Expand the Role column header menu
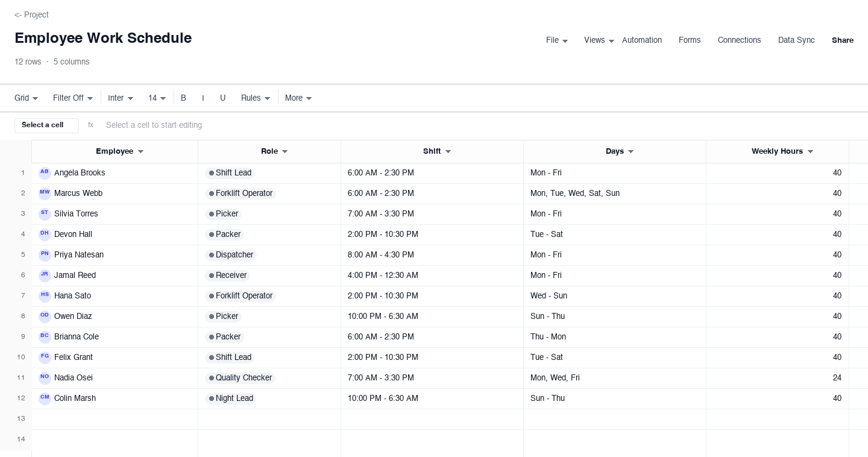This screenshot has width=868, height=457. 285,151
